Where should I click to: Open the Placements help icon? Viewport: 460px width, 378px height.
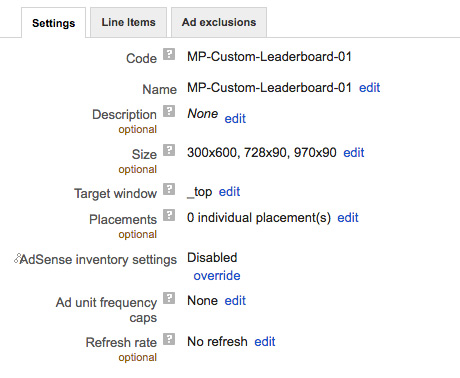click(x=169, y=215)
